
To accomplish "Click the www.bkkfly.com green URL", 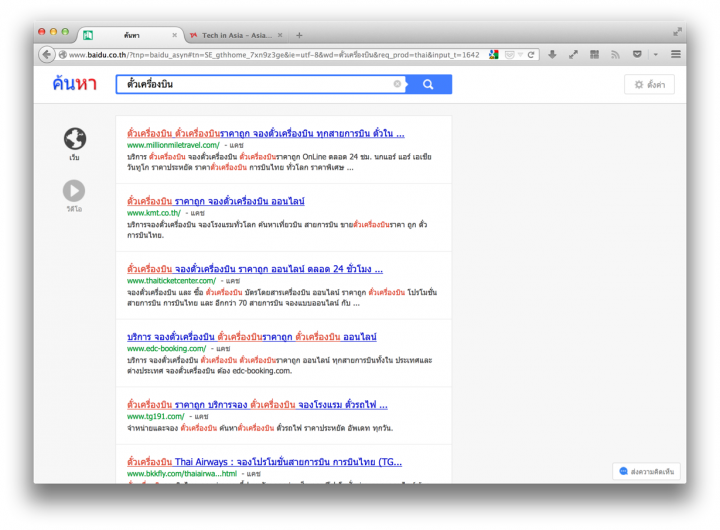I will point(182,474).
